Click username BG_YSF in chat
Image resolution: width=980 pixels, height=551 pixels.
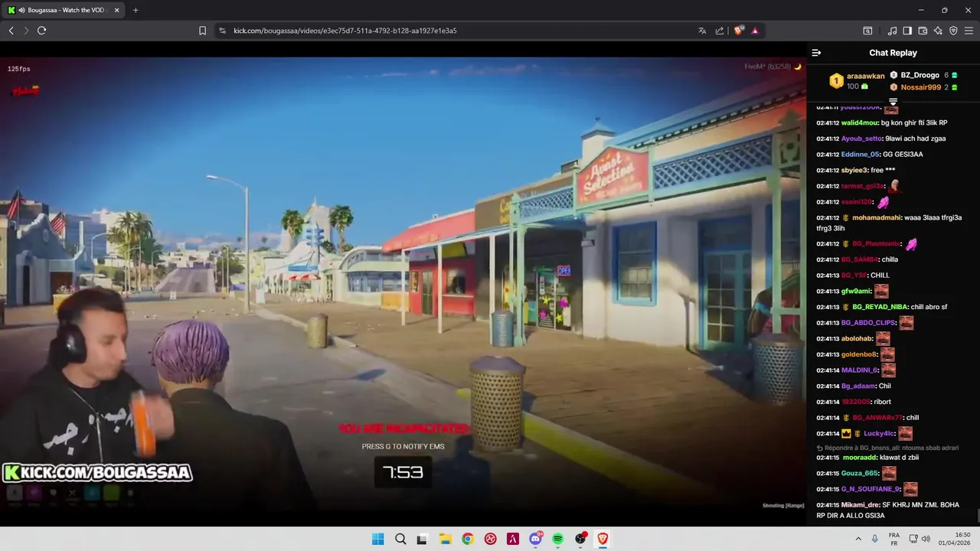click(x=854, y=275)
